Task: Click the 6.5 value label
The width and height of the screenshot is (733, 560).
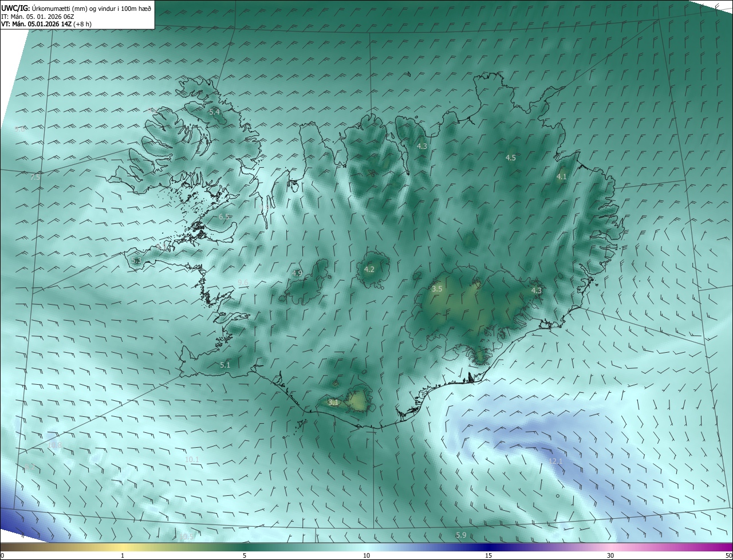Action: [x=224, y=217]
